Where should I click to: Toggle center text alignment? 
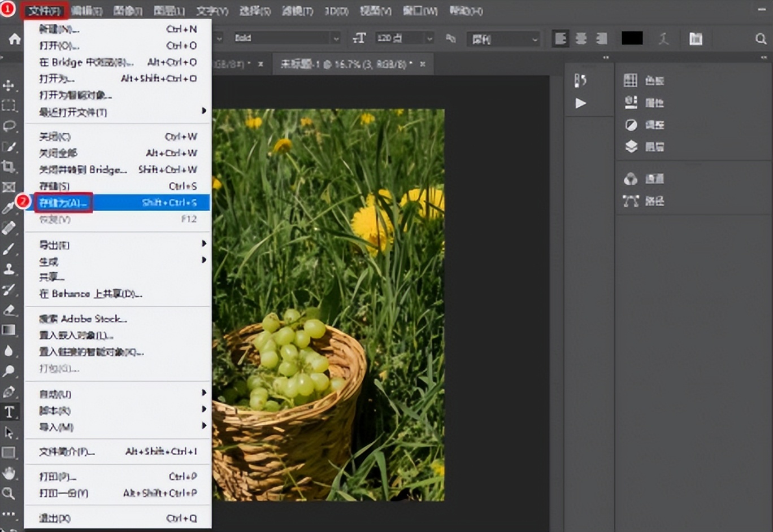[581, 38]
